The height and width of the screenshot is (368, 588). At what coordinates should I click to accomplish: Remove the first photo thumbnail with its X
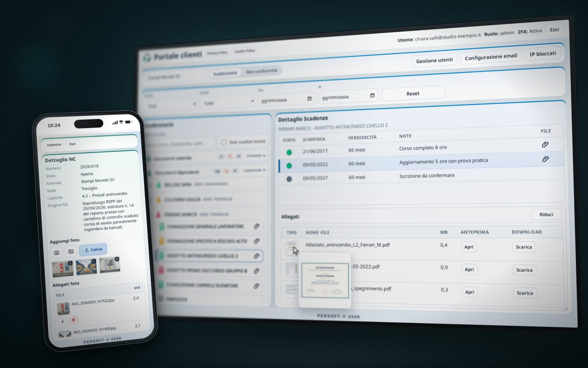coord(70,263)
